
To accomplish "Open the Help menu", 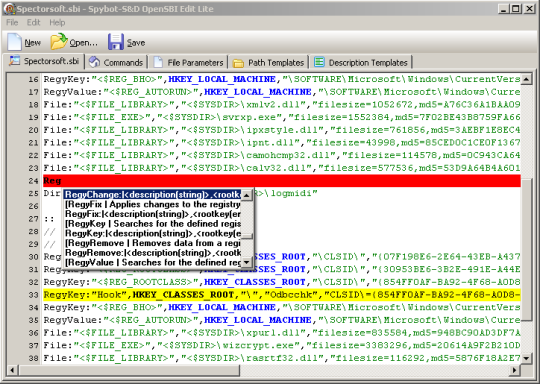I will pos(57,23).
